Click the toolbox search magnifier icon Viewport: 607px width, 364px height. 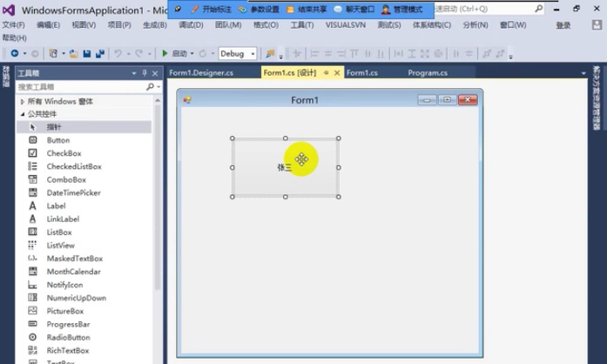click(150, 87)
